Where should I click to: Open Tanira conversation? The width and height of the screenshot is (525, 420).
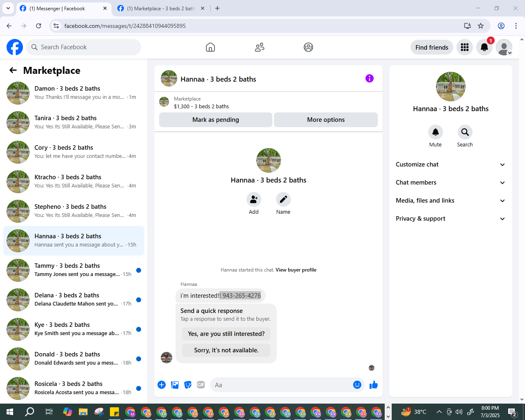(x=74, y=123)
